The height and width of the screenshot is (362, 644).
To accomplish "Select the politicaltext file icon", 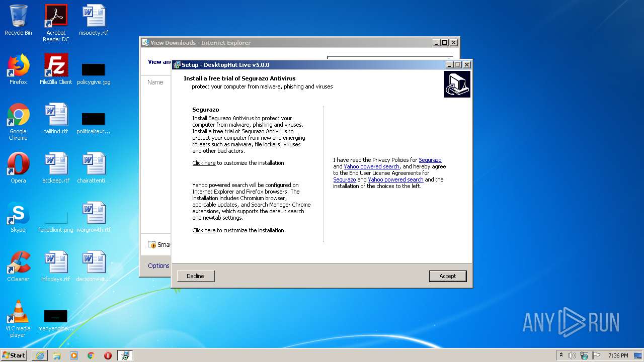I will click(x=94, y=123).
